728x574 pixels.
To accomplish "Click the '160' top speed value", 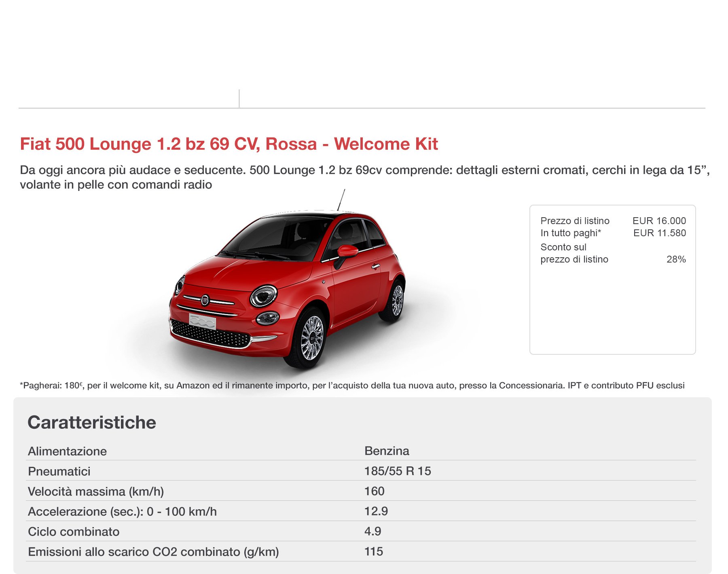I will click(375, 491).
